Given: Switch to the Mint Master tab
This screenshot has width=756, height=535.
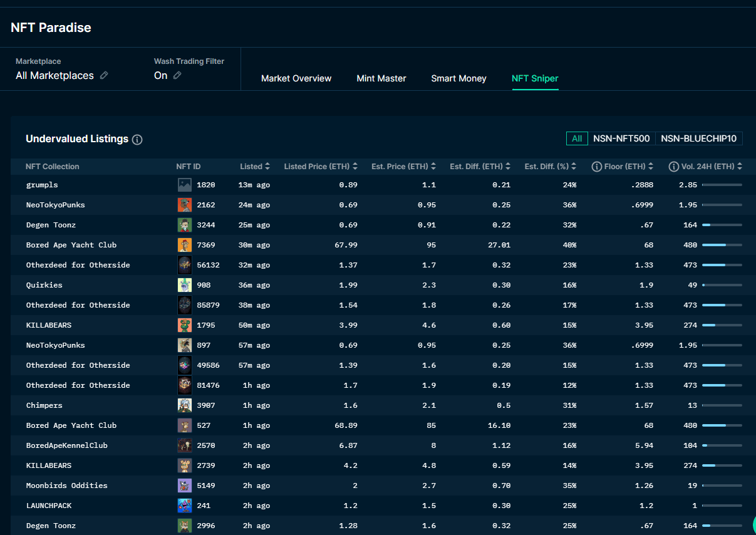Looking at the screenshot, I should (x=381, y=78).
